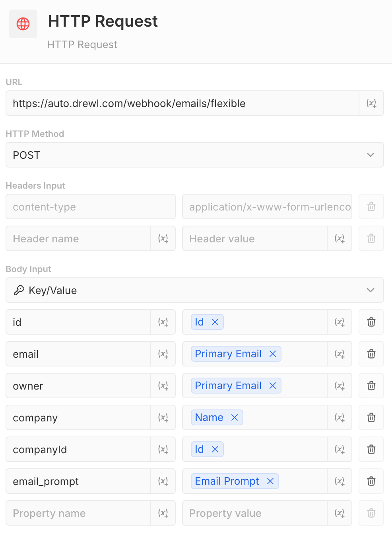The height and width of the screenshot is (534, 392).
Task: Click the Property value field
Action: click(255, 513)
